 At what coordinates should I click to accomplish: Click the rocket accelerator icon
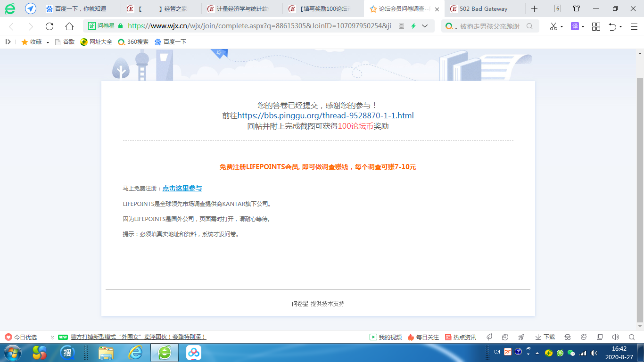(521, 337)
